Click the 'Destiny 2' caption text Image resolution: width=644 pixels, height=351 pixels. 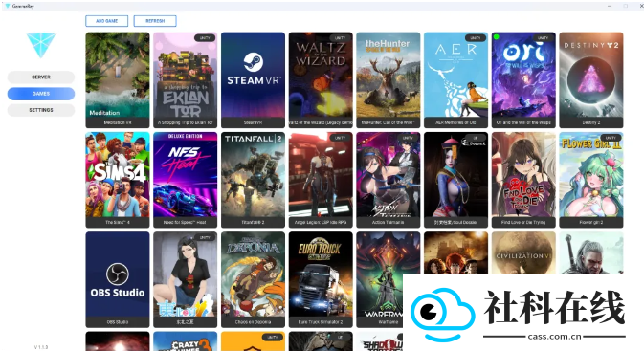[x=591, y=122]
